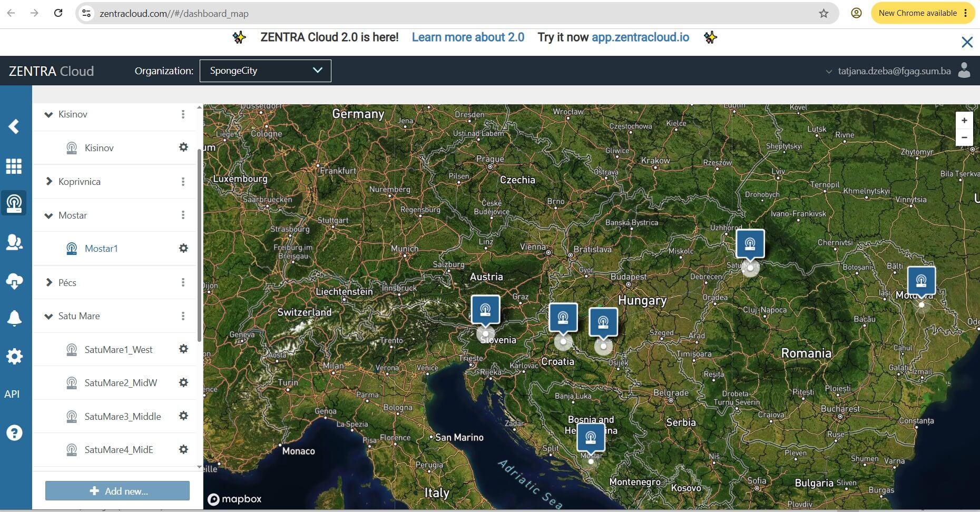Screen dimensions: 980x512
Task: View site information icon in address bar
Action: [87, 13]
